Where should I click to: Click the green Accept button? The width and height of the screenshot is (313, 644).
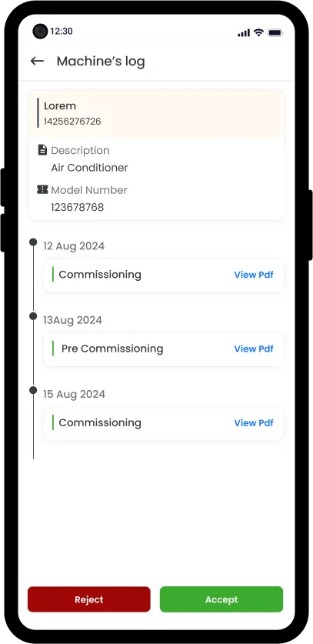pyautogui.click(x=221, y=599)
